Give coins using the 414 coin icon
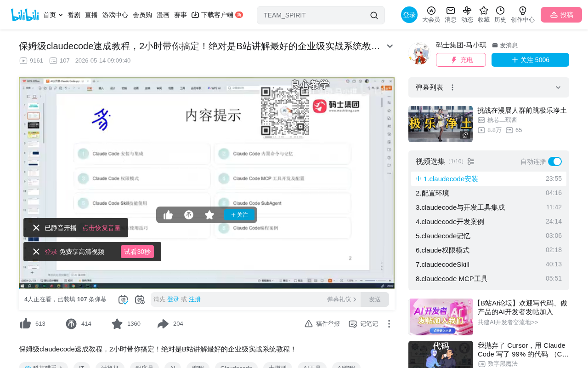588x368 pixels. click(x=71, y=324)
